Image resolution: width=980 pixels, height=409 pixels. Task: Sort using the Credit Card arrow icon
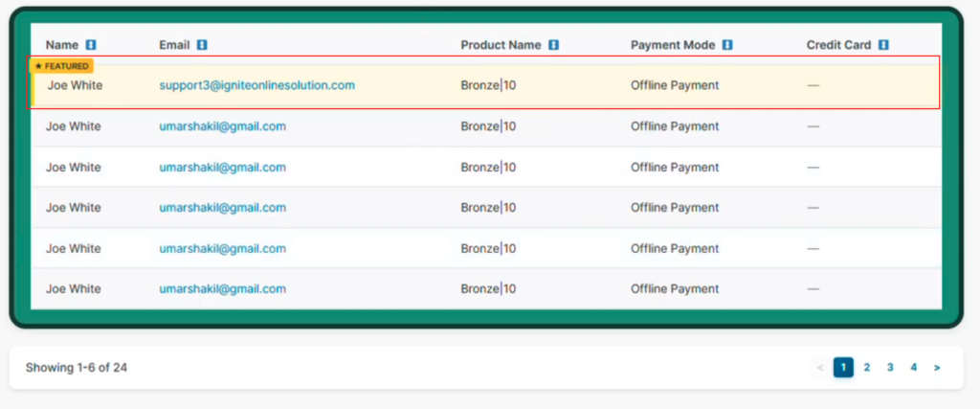(883, 45)
